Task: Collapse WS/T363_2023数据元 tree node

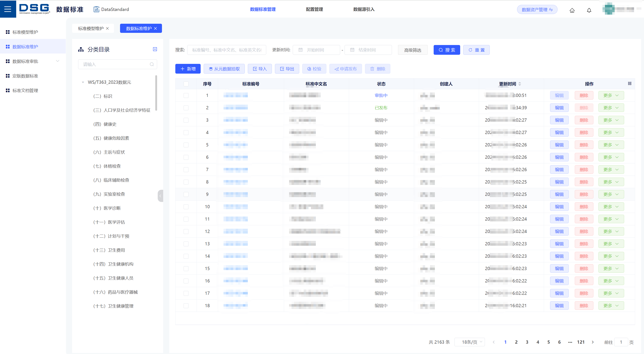Action: 83,82
